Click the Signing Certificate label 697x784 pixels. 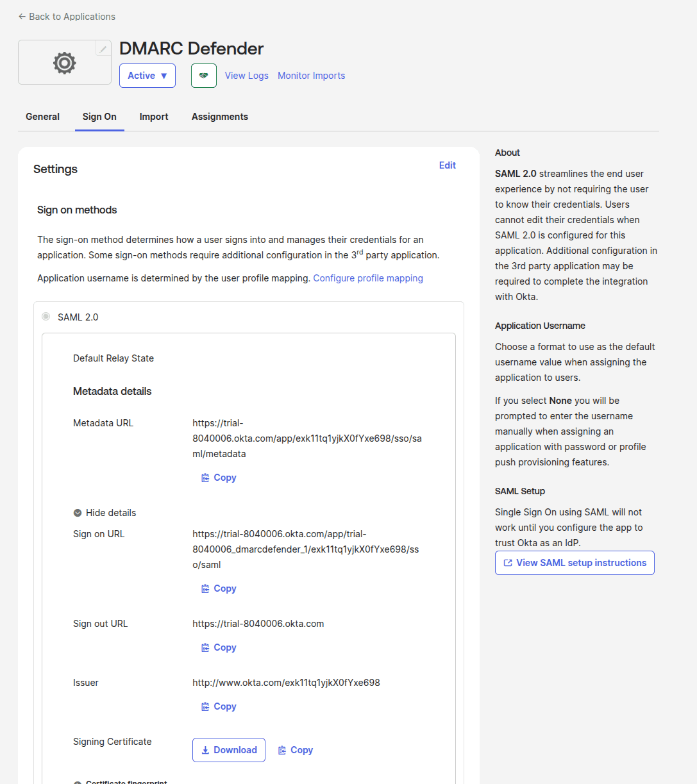[112, 742]
